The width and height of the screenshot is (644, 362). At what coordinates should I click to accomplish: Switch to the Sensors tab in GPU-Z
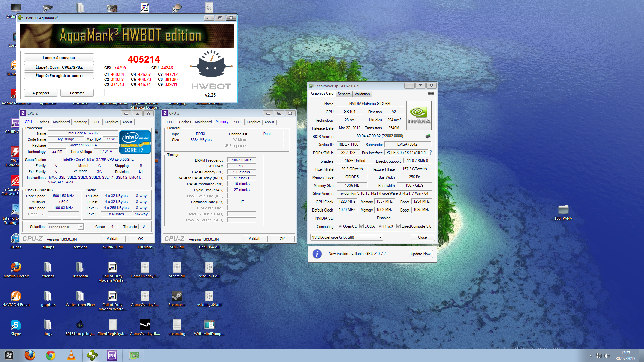click(344, 94)
